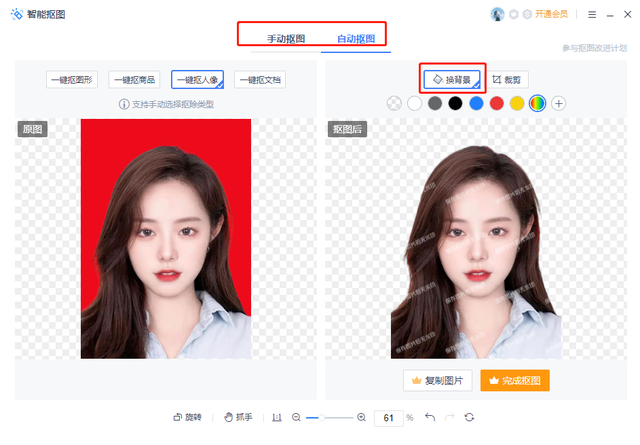Screen dimensions: 640x445
Task: Choose the red background swatch
Action: pos(496,103)
